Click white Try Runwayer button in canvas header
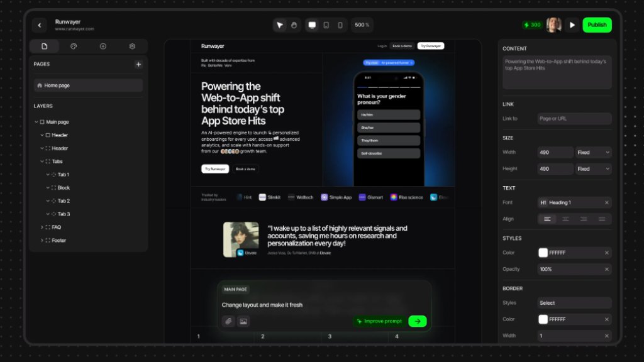Screen dimensions: 644x362 tap(430, 46)
